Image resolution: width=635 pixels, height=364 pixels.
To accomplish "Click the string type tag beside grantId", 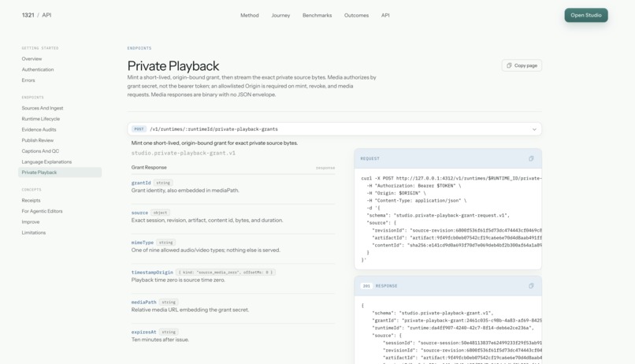I will (x=163, y=183).
